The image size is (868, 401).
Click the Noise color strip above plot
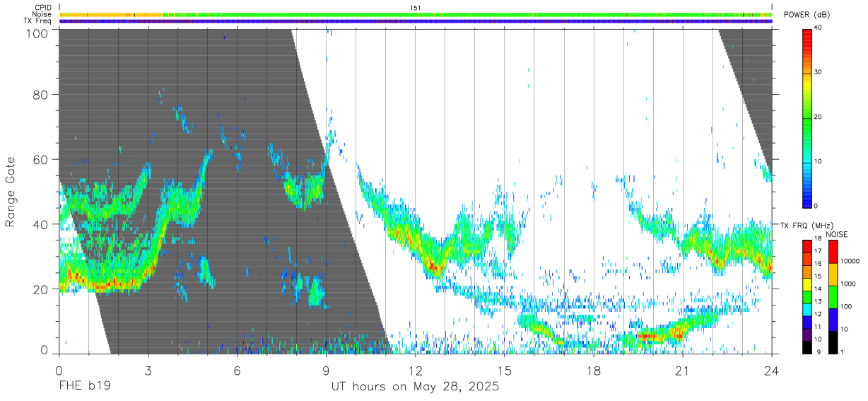click(x=415, y=14)
